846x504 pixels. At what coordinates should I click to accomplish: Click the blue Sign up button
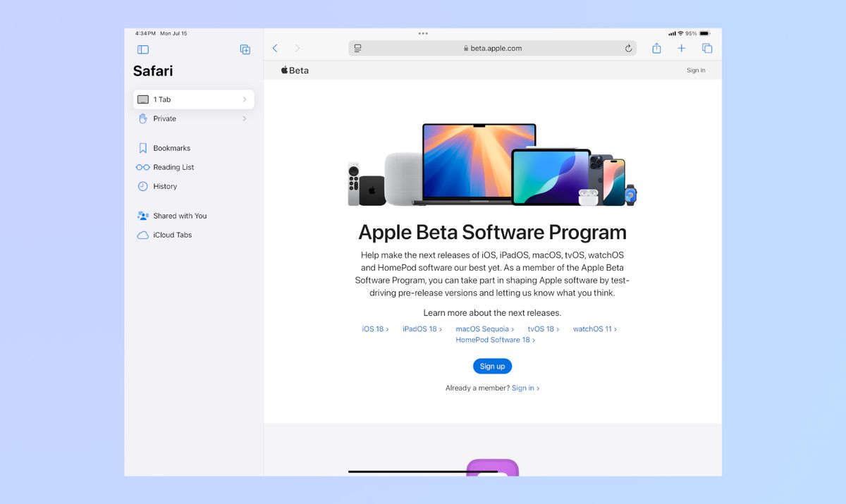(x=492, y=366)
